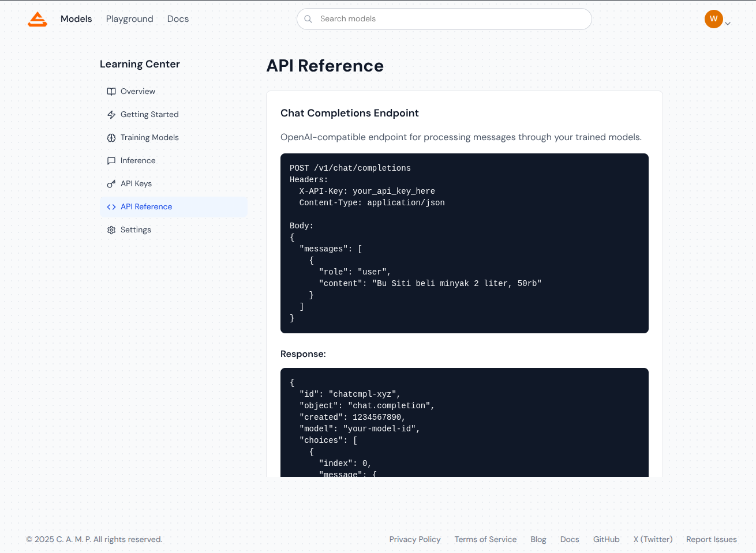This screenshot has width=756, height=553.
Task: Click the "choices": [ line
Action: tap(328, 440)
